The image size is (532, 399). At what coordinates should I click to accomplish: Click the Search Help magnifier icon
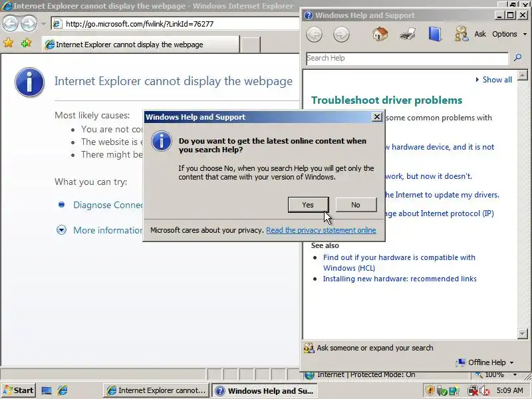pos(517,58)
